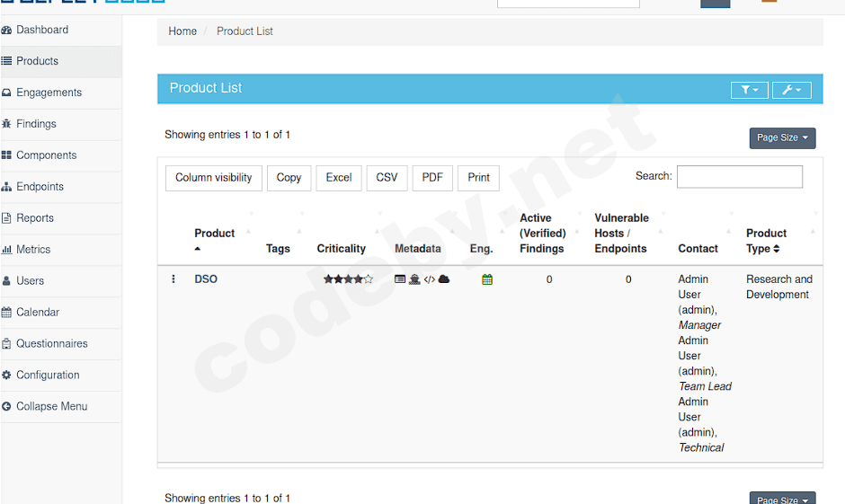Screen dimensions: 845x504
Task: Open the filter dropdown in Product List header
Action: [749, 90]
